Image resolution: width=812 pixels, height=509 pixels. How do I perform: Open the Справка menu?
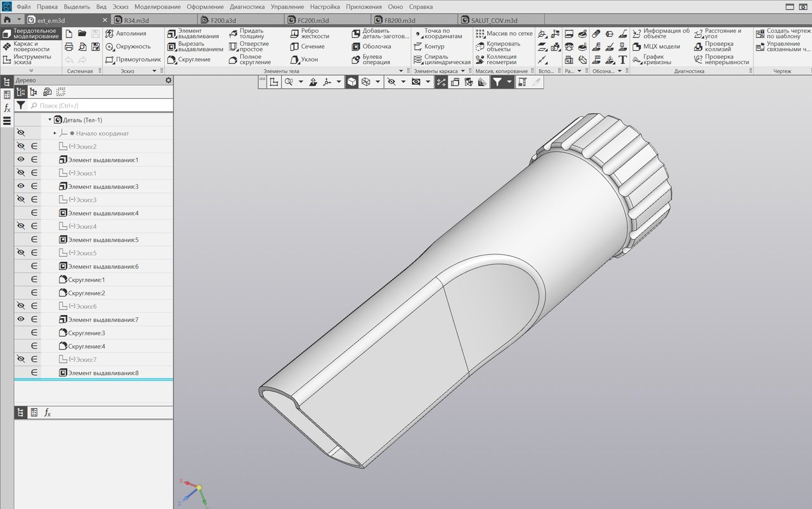click(421, 7)
